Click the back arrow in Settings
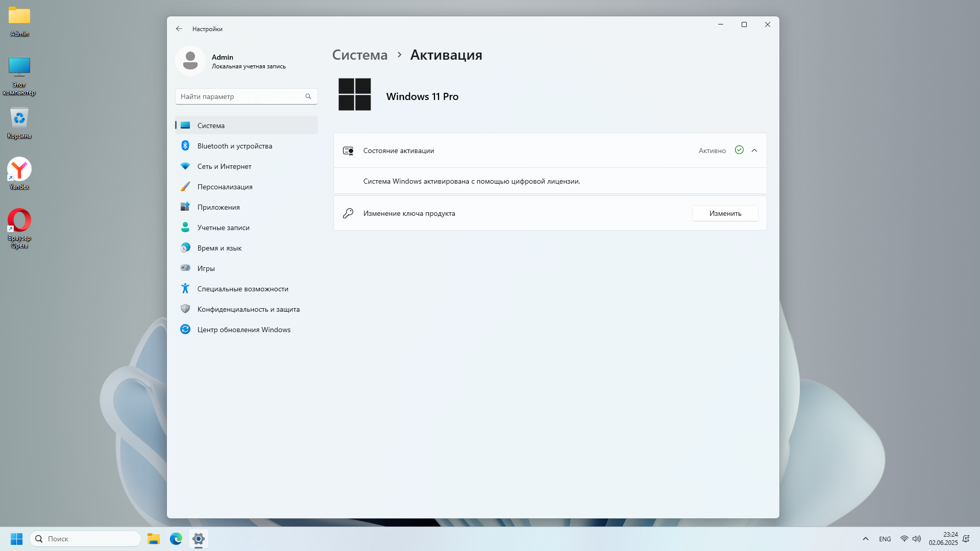980x551 pixels. (179, 29)
